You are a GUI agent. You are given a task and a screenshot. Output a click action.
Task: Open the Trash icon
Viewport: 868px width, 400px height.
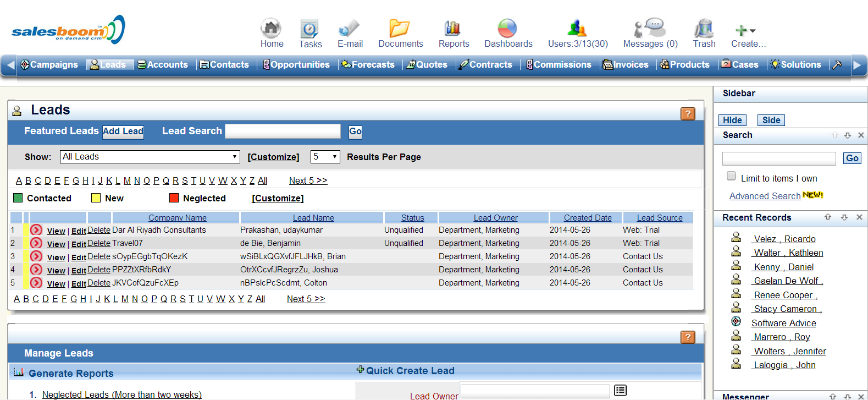704,28
